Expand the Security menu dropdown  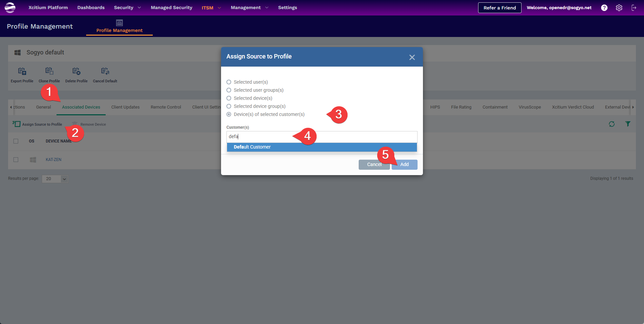pyautogui.click(x=127, y=7)
